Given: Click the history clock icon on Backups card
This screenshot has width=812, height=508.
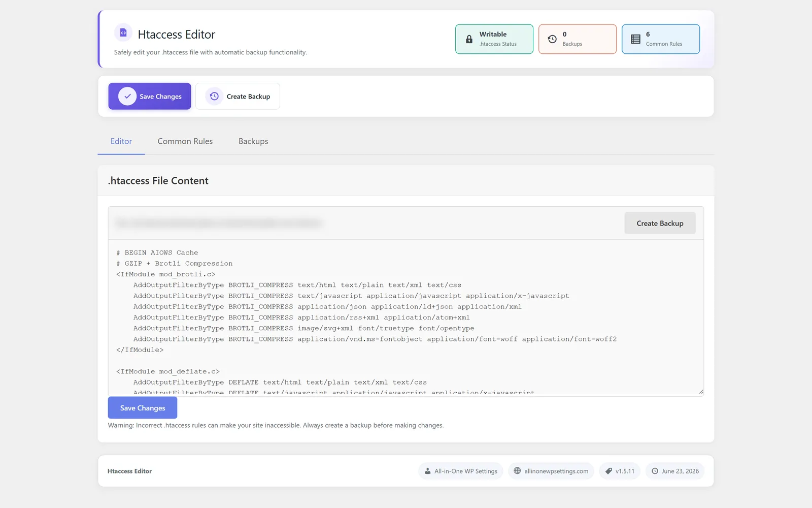Looking at the screenshot, I should 552,39.
